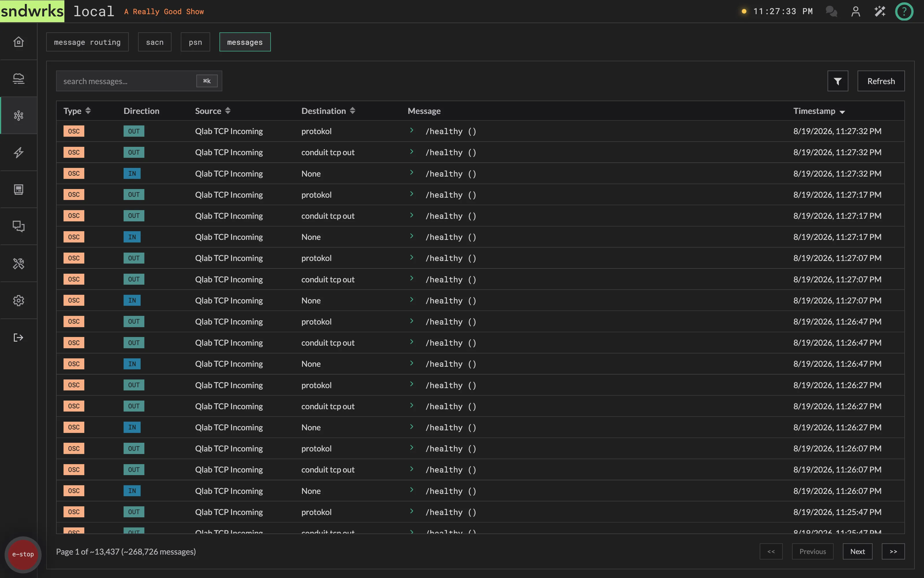Click the OSC badge in 11:26:47 protokol row
Image resolution: width=924 pixels, height=578 pixels.
click(74, 321)
